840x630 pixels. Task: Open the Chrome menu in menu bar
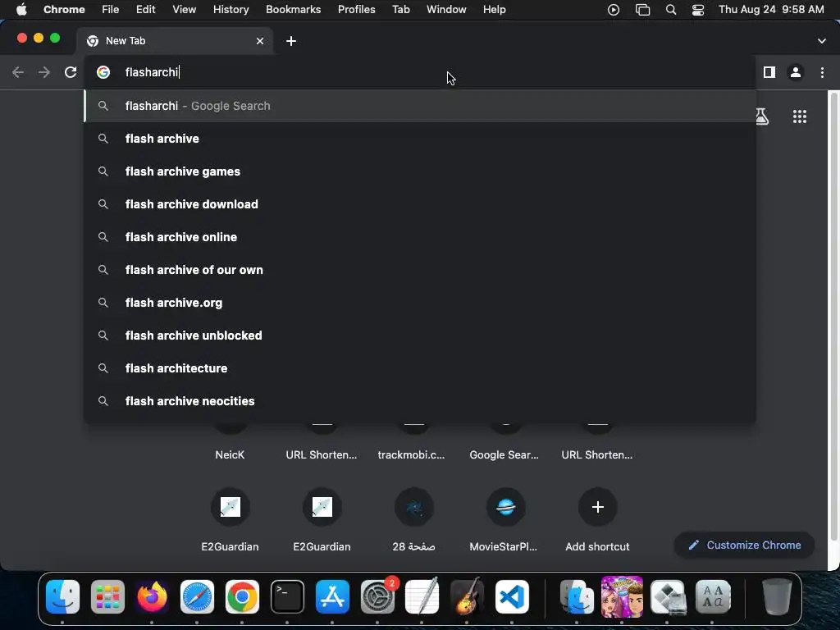click(64, 10)
